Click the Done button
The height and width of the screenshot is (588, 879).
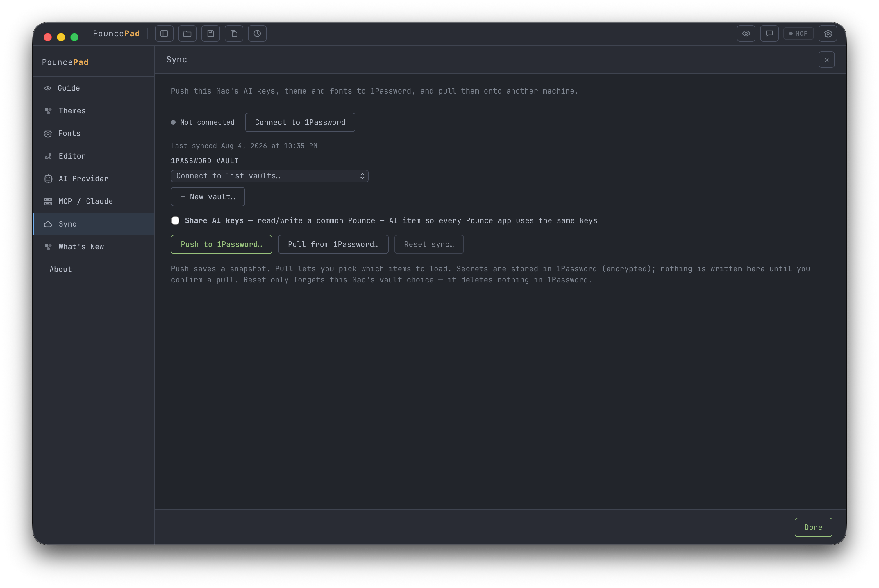click(x=813, y=527)
